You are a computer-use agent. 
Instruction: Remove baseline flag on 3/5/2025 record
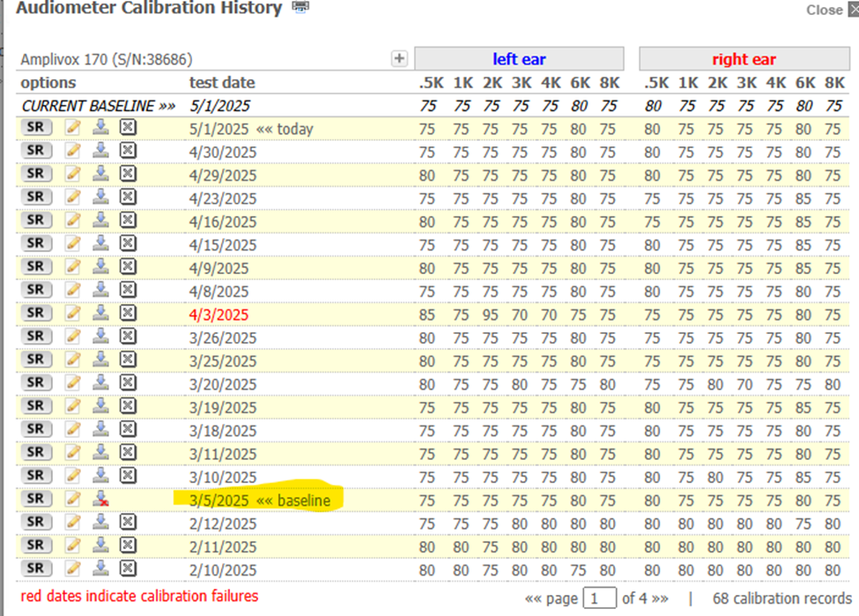(x=101, y=499)
